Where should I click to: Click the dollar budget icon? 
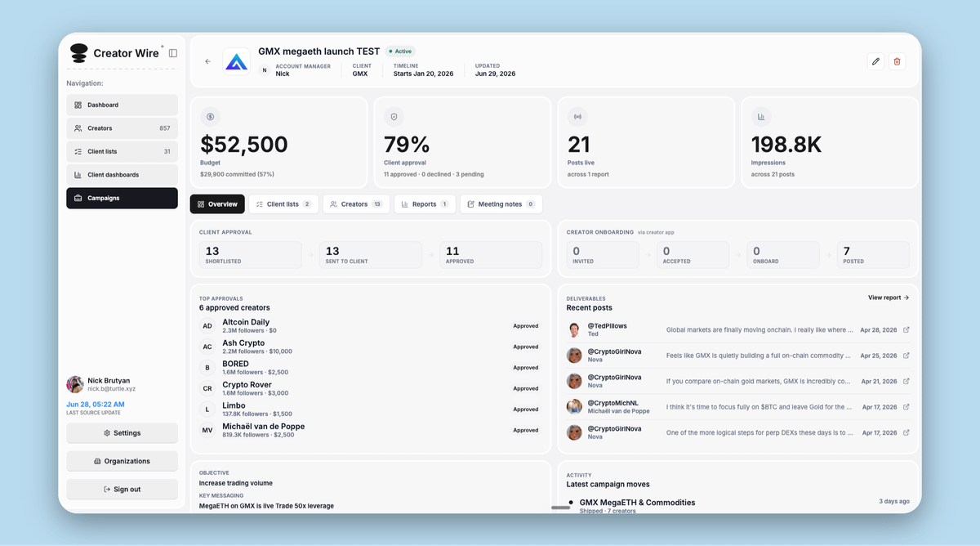210,117
